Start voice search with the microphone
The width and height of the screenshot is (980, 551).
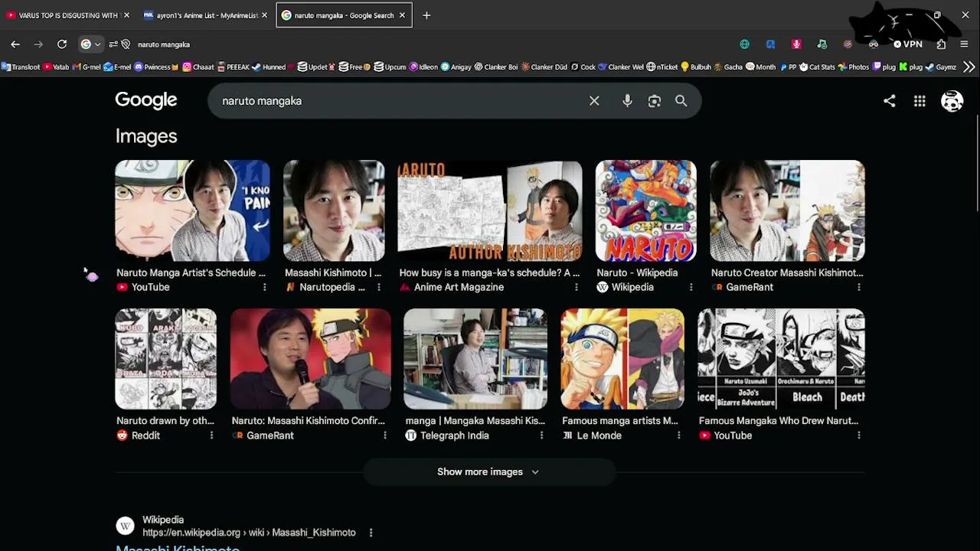627,101
